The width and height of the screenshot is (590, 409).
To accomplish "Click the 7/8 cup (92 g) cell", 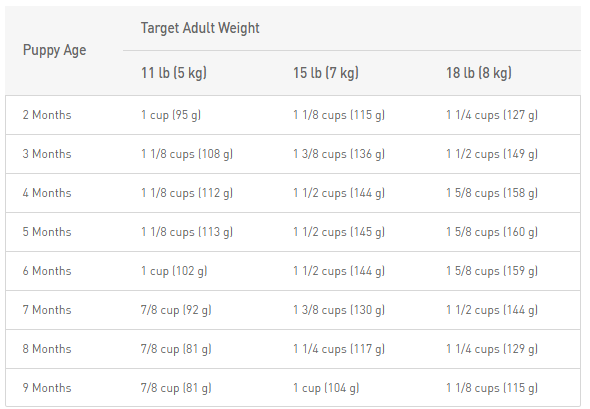I will point(176,310).
